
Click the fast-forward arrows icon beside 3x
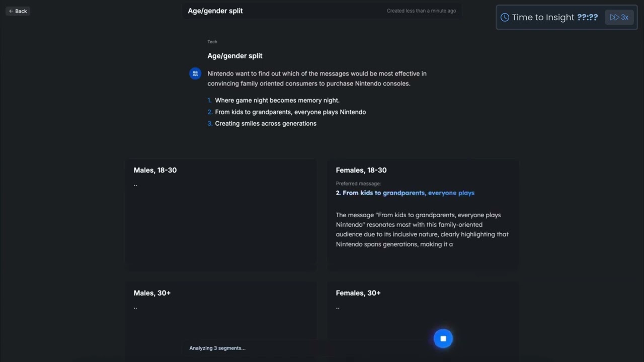614,17
